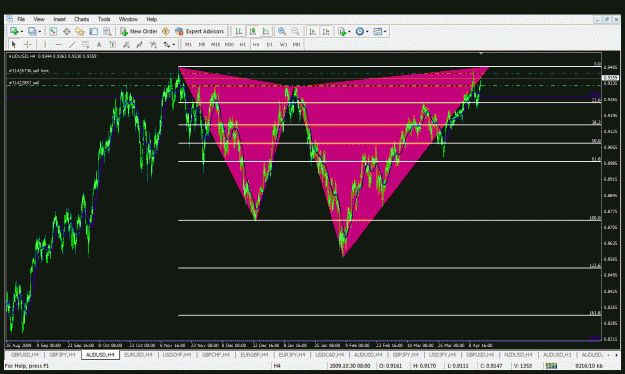Select the text label T tool
This screenshot has width=625, height=374.
point(112,44)
